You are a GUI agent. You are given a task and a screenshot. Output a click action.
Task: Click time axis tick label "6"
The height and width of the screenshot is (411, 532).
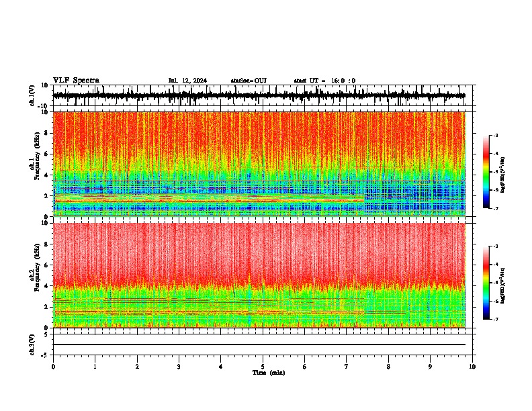(x=305, y=367)
